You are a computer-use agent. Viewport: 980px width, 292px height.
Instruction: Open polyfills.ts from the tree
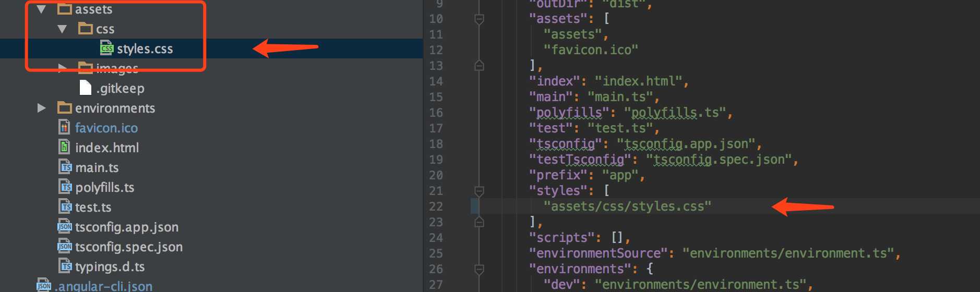tap(105, 188)
